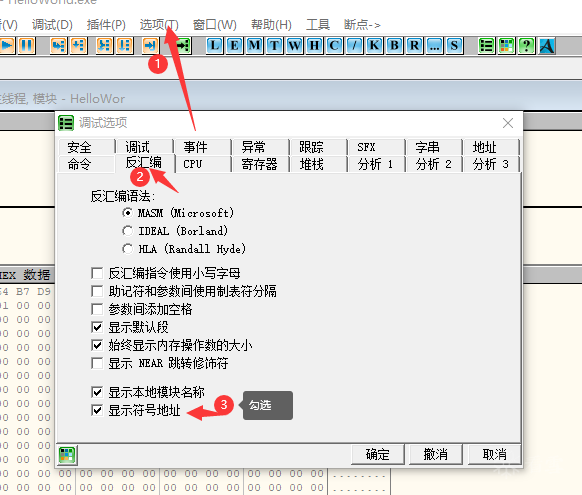Screen dimensions: 582x495
Task: Uncheck 显示默认段 checkbox
Action: point(97,327)
